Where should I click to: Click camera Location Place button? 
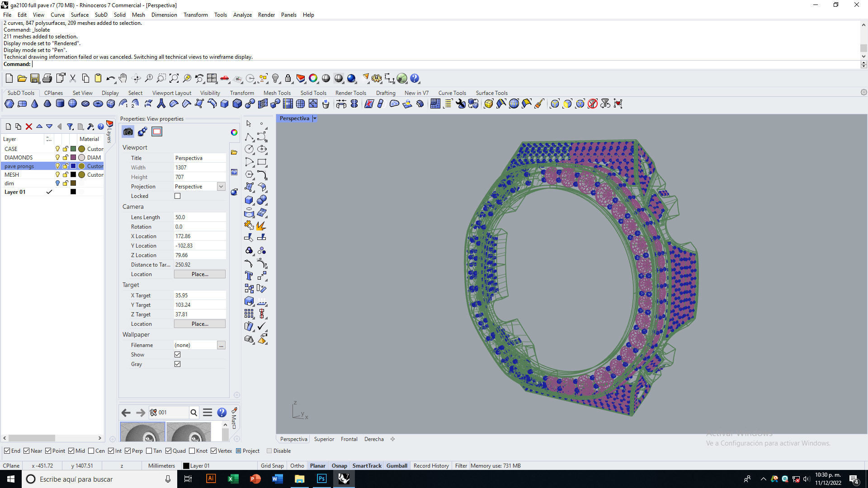point(200,274)
